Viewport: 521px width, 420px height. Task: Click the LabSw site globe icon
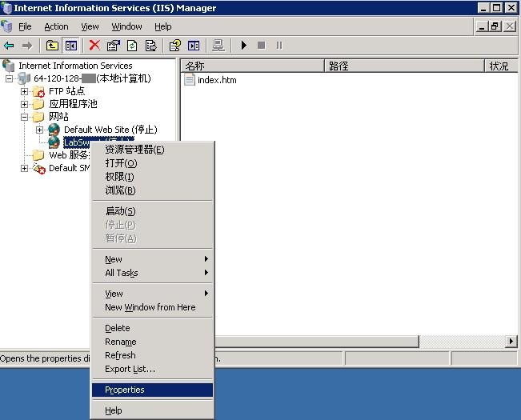coord(54,142)
